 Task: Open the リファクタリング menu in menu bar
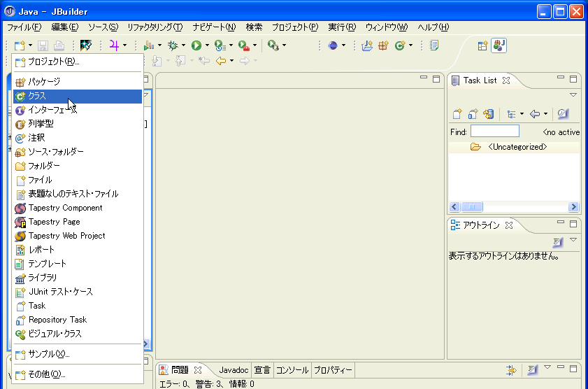pyautogui.click(x=155, y=27)
